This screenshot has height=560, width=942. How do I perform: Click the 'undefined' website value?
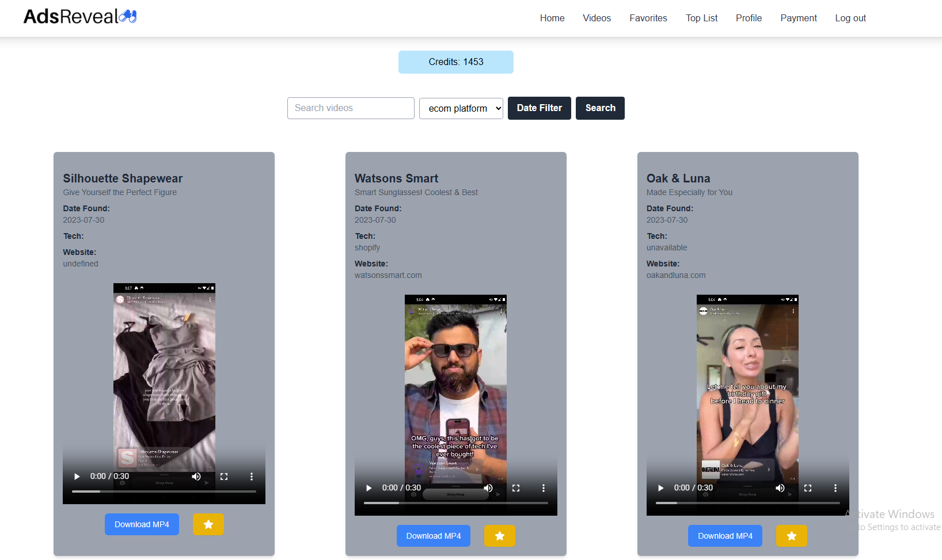81,264
